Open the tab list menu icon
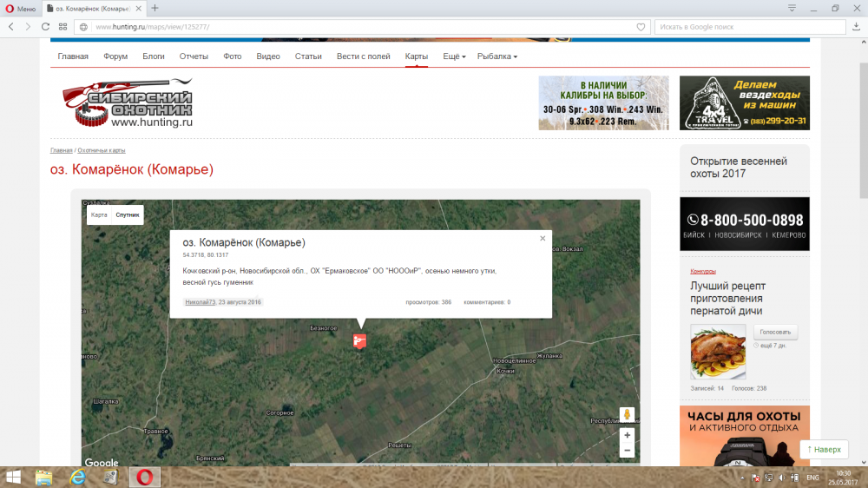The width and height of the screenshot is (868, 488). [792, 9]
